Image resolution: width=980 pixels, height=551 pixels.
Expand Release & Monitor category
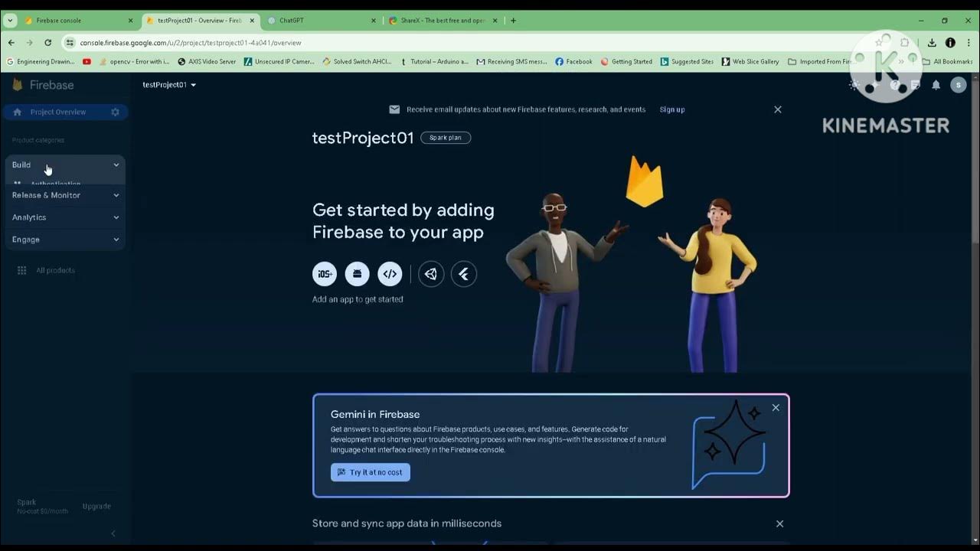pos(65,195)
